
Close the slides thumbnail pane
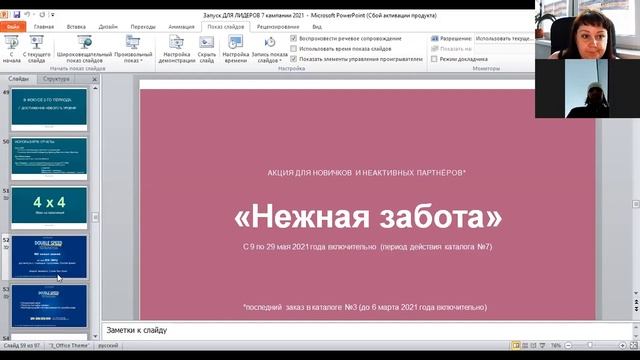coord(95,79)
